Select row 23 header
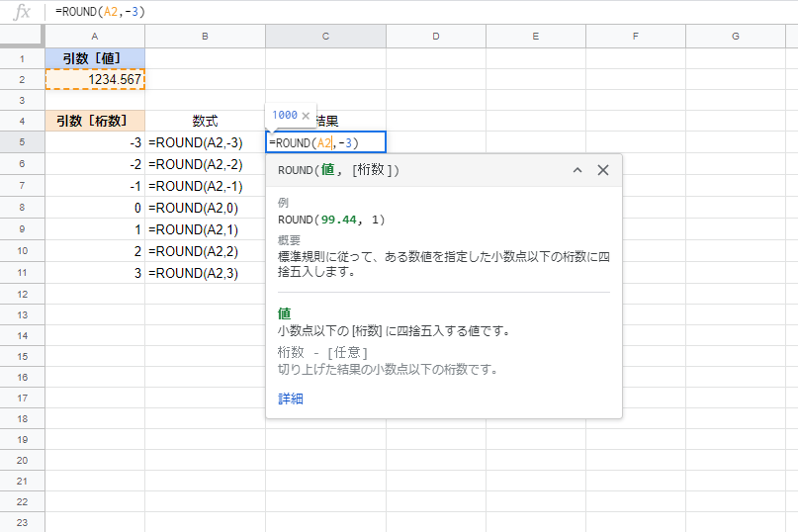This screenshot has width=798, height=532. (22, 522)
